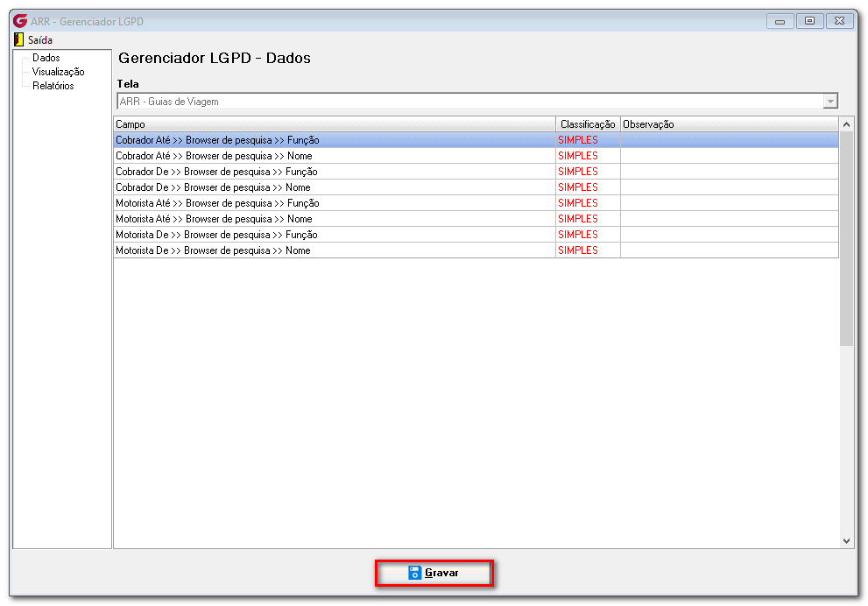Open the Tela dropdown arrow
This screenshot has height=606, width=868.
[x=829, y=102]
